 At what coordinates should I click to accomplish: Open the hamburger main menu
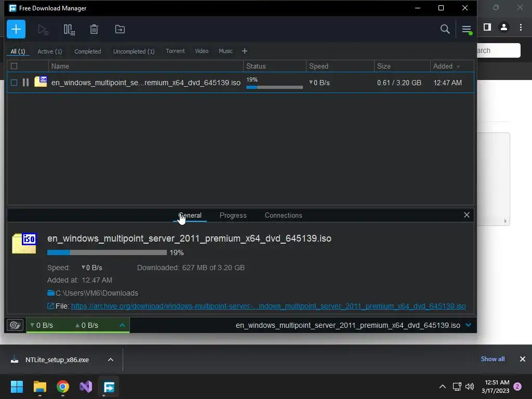coord(467,30)
